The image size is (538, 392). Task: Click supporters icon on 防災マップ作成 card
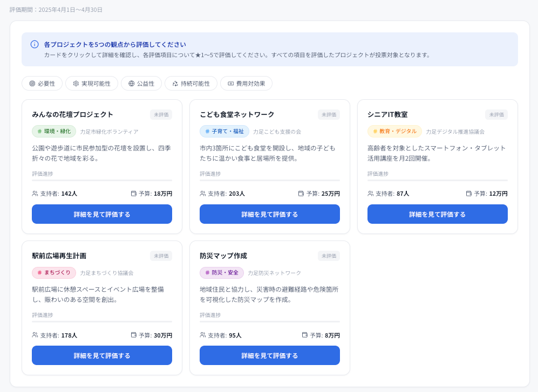[203, 335]
